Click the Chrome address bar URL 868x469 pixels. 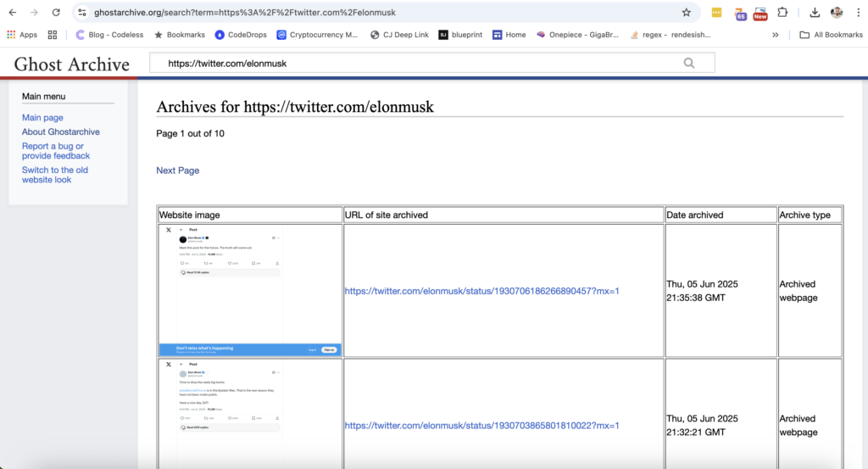point(245,12)
